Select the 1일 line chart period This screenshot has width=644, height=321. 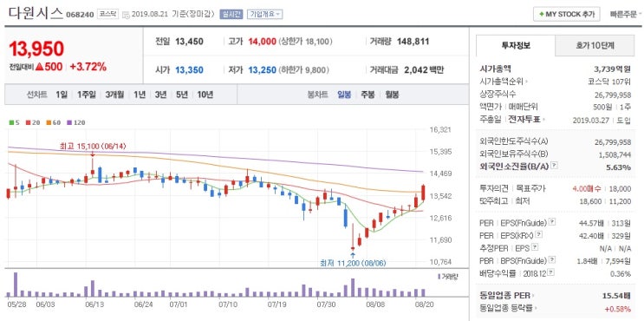(62, 95)
